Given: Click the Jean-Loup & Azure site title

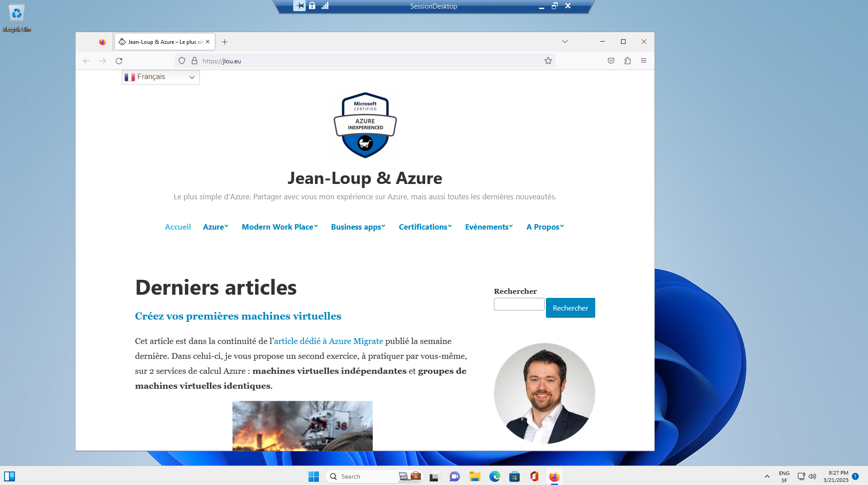Looking at the screenshot, I should pyautogui.click(x=365, y=178).
